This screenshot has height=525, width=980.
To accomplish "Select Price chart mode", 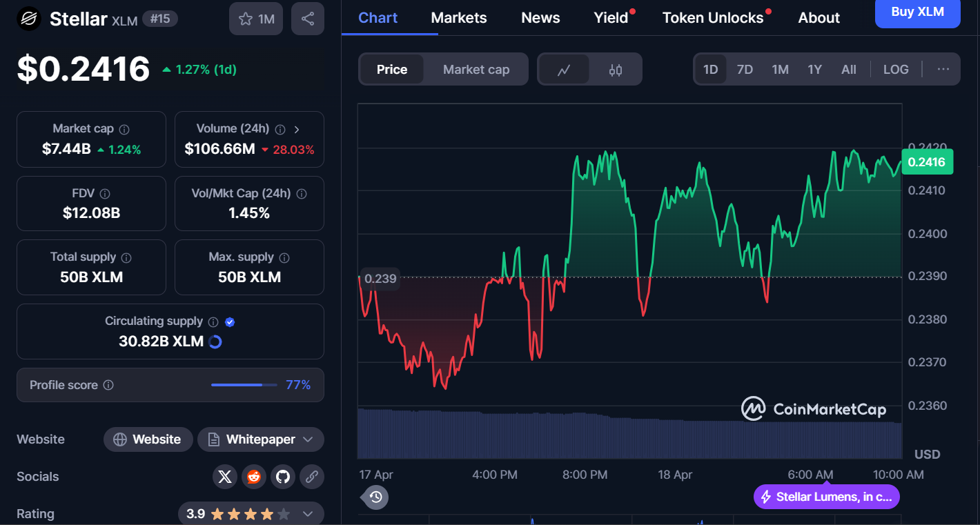I will coord(392,70).
